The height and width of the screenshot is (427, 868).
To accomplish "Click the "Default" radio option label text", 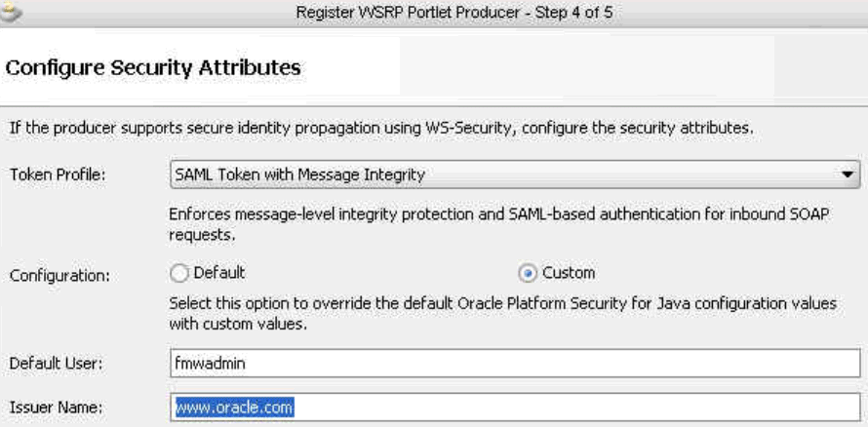I will [219, 273].
